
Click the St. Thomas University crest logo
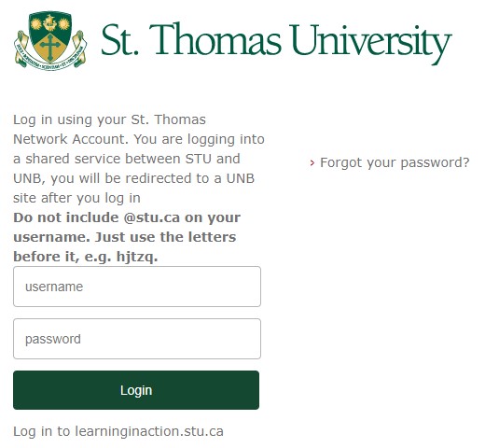[50, 40]
